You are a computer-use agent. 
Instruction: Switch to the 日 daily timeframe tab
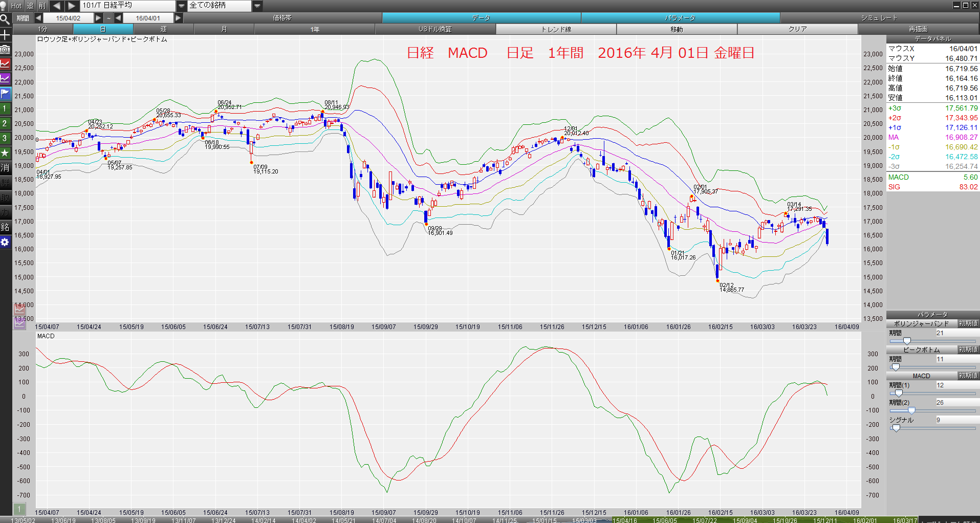pos(103,29)
